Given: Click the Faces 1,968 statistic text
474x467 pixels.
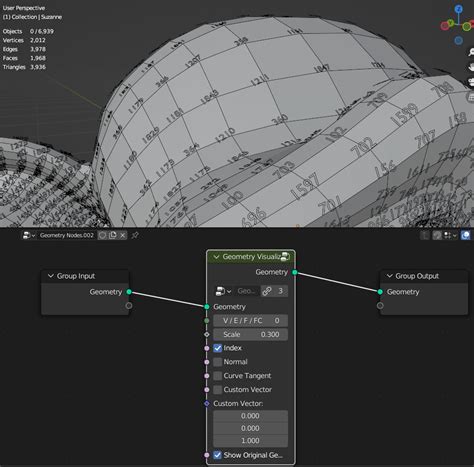Looking at the screenshot, I should 24,58.
